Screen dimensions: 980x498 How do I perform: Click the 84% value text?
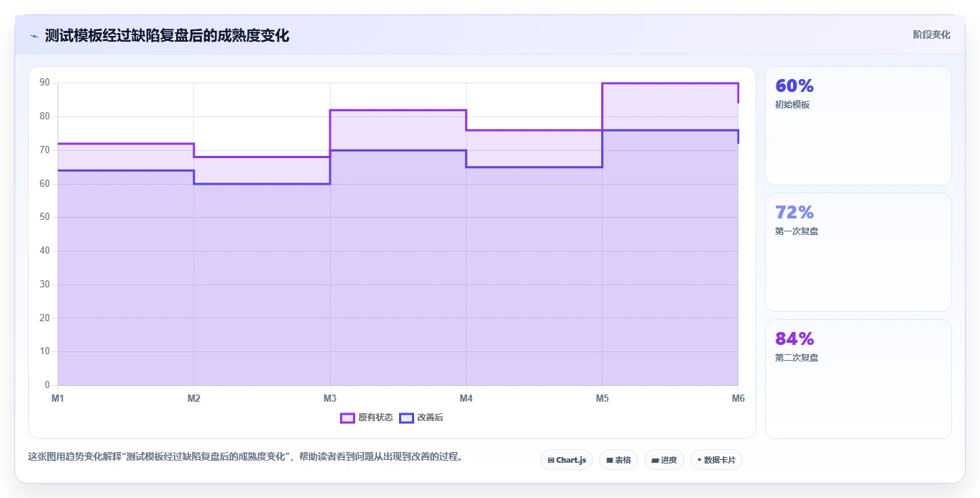794,339
